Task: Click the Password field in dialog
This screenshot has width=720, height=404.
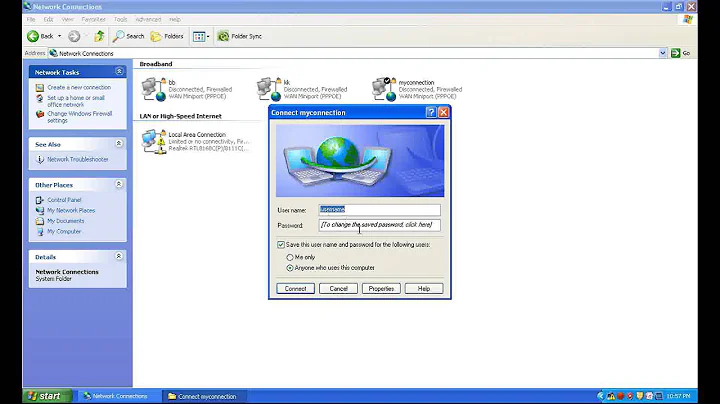Action: click(x=379, y=225)
